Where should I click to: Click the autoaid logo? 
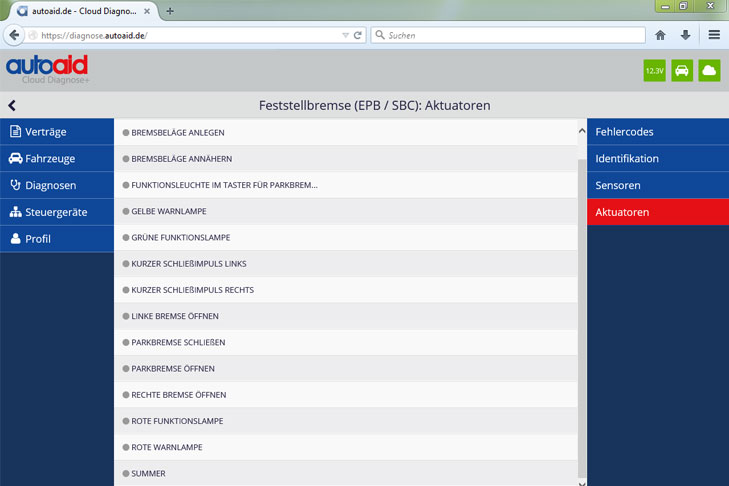pos(47,68)
